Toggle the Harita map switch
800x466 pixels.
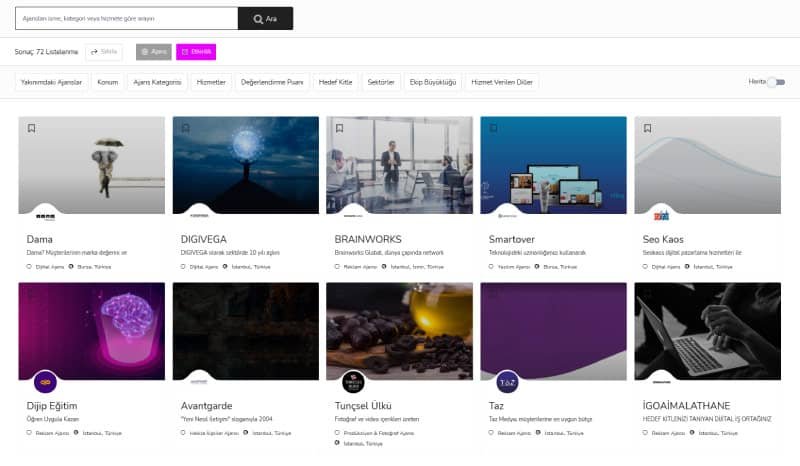pos(777,82)
